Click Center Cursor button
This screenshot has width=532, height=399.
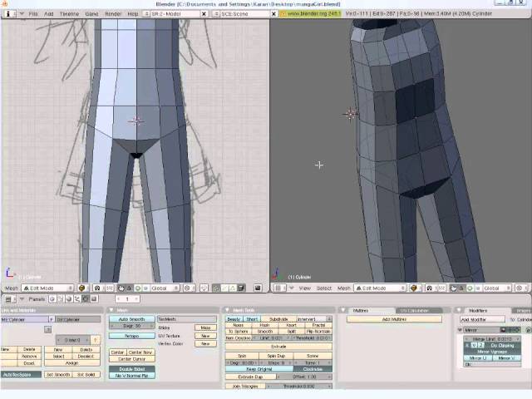(x=132, y=359)
